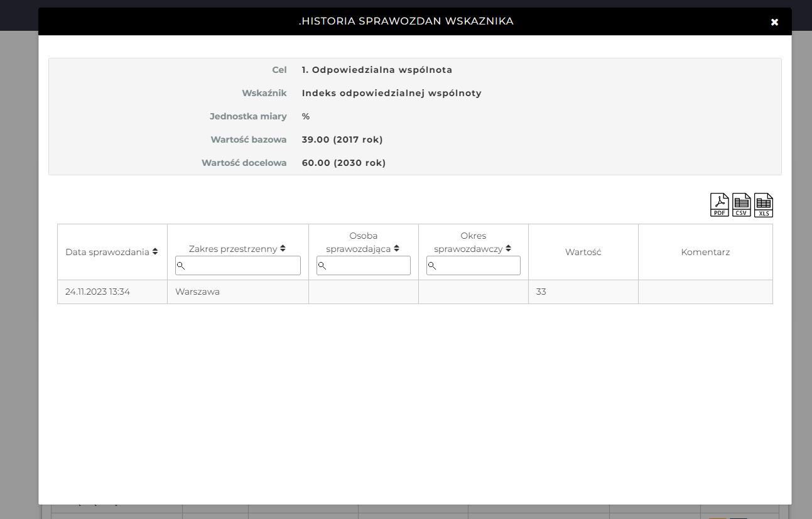Sort table by Okres sprawozdawczy arrows
The image size is (812, 519).
coord(508,248)
